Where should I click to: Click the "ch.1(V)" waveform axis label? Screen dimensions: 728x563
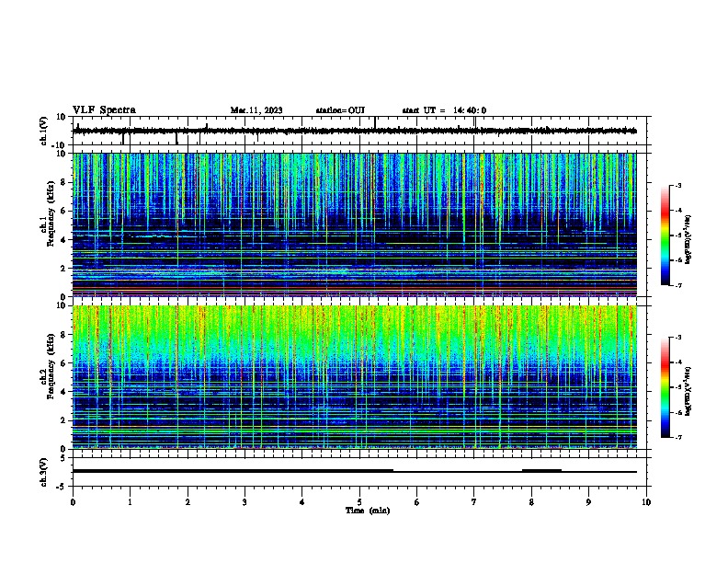(44, 131)
